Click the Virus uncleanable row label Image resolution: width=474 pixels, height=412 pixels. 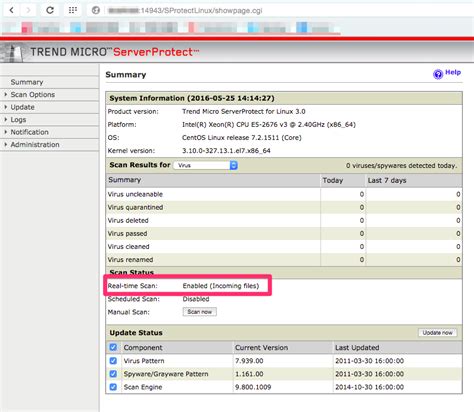[135, 194]
